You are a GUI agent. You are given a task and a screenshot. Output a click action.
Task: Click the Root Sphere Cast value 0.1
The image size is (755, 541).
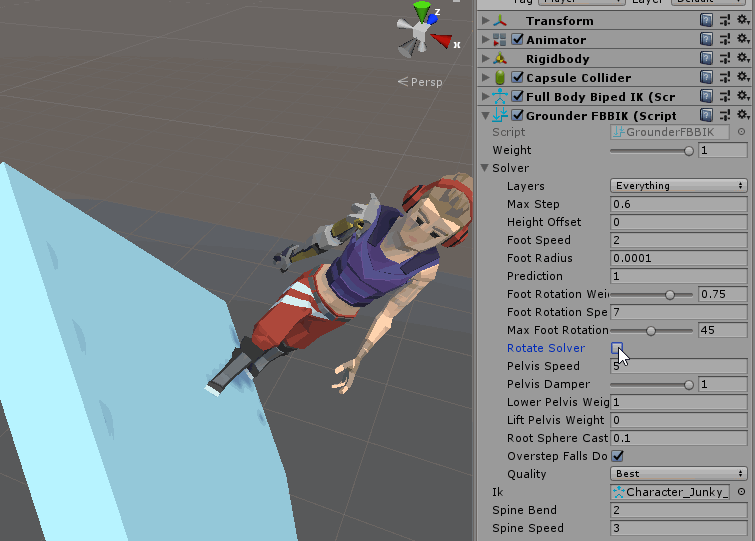(x=678, y=438)
